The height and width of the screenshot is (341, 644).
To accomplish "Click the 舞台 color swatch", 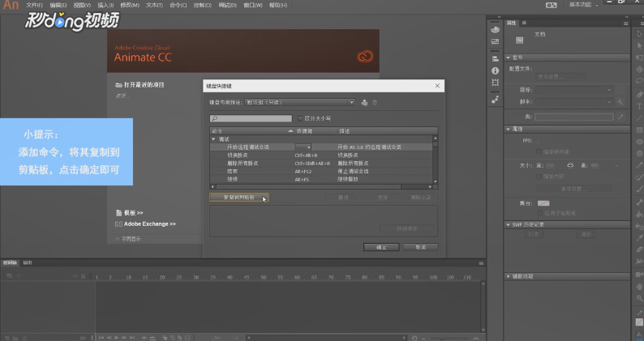I will click(x=543, y=203).
